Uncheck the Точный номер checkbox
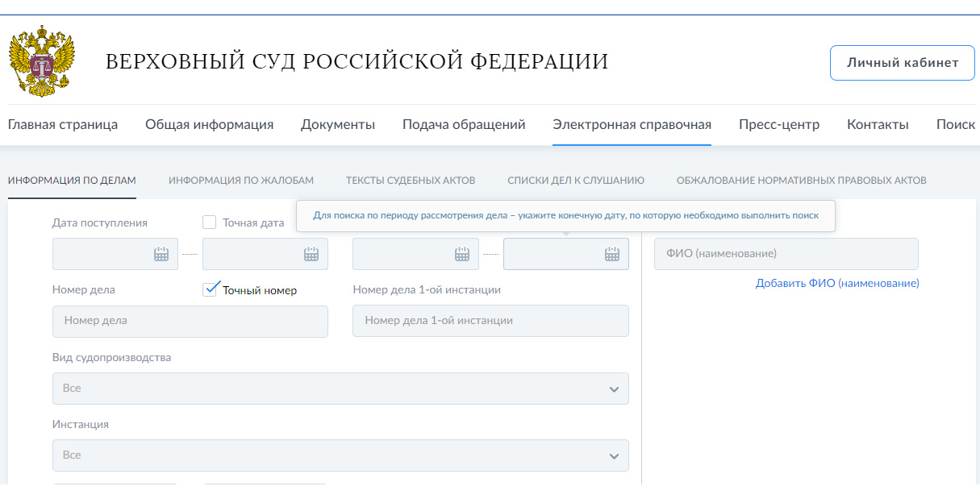 210,289
